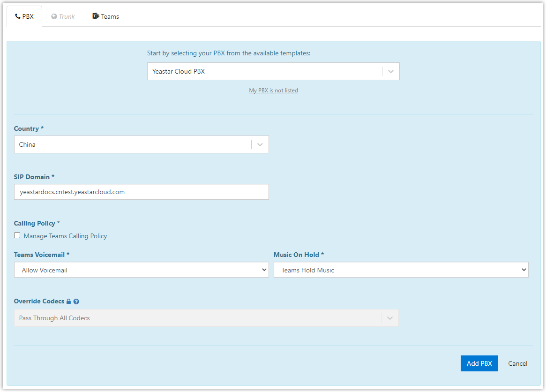Click the Cancel button
This screenshot has width=546, height=392.
click(517, 363)
